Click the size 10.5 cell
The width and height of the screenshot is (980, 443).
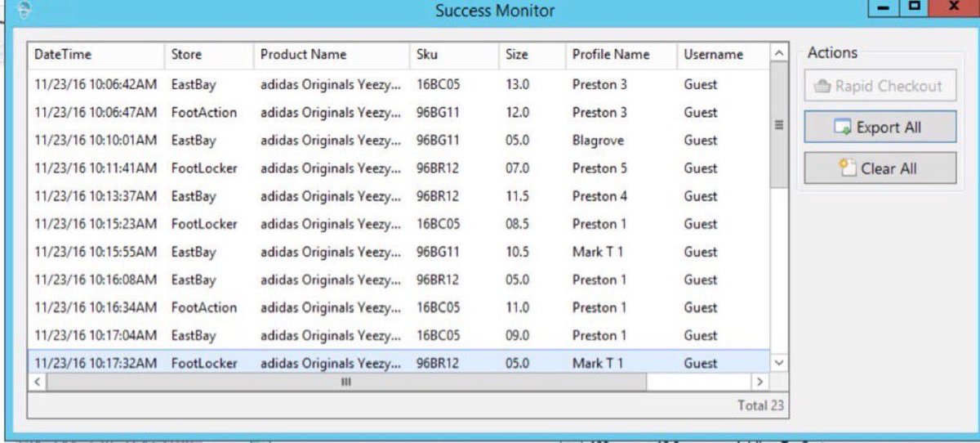[x=518, y=252]
